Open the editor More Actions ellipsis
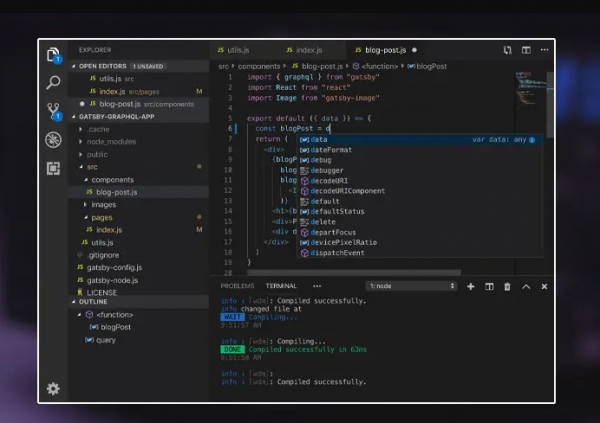Screen dimensions: 600x423 tap(545, 50)
